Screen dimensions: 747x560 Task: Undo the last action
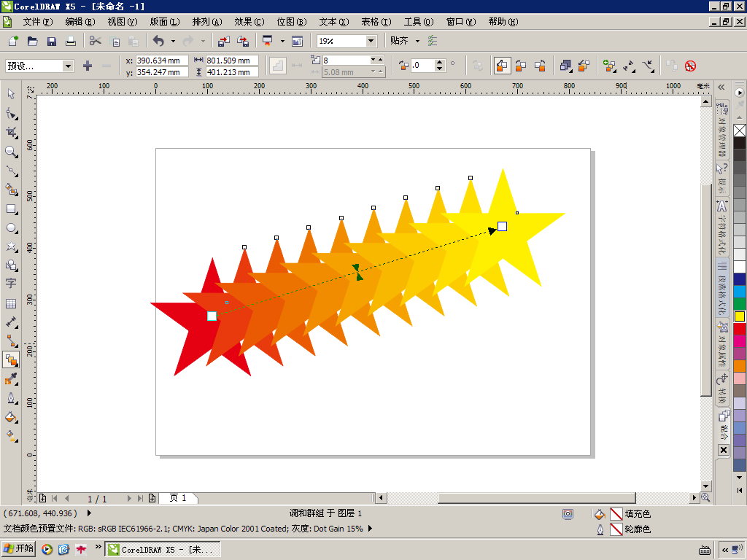coord(158,41)
